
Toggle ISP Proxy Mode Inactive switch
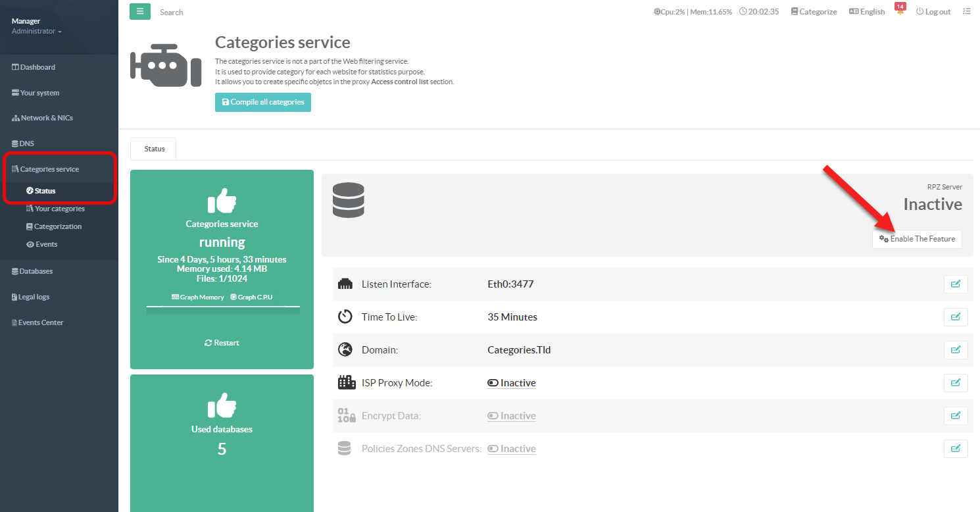tap(511, 383)
